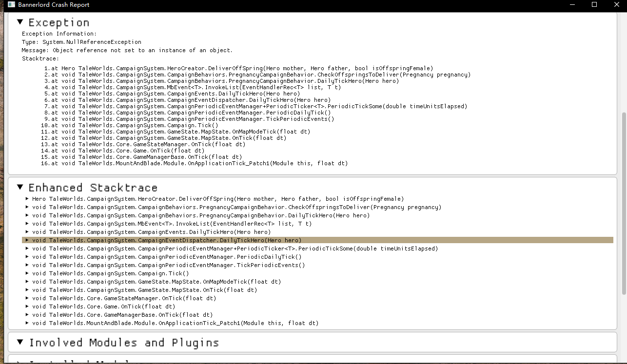The height and width of the screenshot is (364, 627).
Task: Expand OnApplicationTick_Patch1 enhanced row
Action: tap(27, 323)
